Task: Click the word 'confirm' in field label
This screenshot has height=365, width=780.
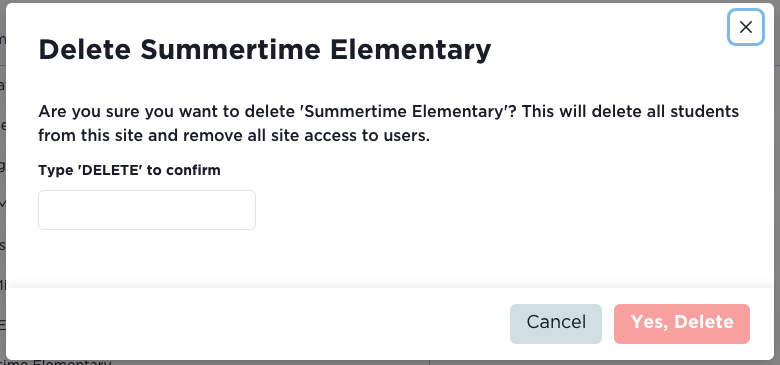Action: (193, 171)
